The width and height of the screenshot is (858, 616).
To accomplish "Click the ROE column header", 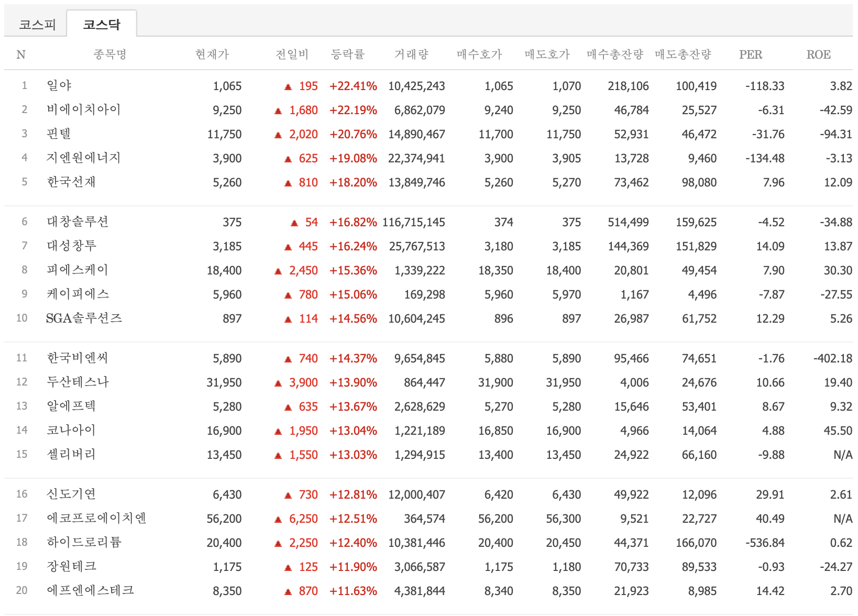I will click(819, 54).
